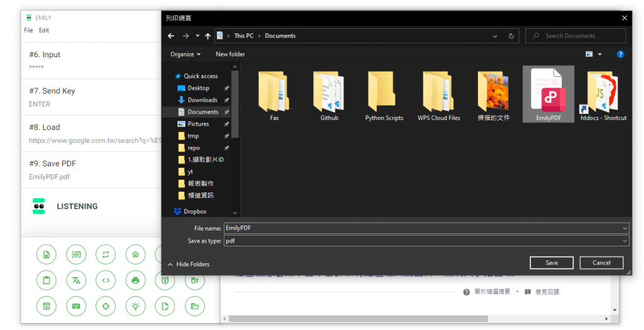Open the recent locations dropdown arrow
644x330 pixels.
197,36
